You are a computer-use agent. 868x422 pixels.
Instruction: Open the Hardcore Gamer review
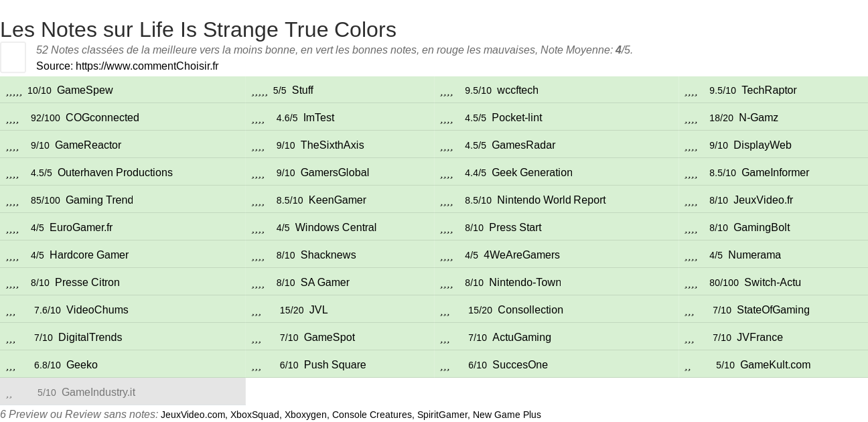point(89,255)
